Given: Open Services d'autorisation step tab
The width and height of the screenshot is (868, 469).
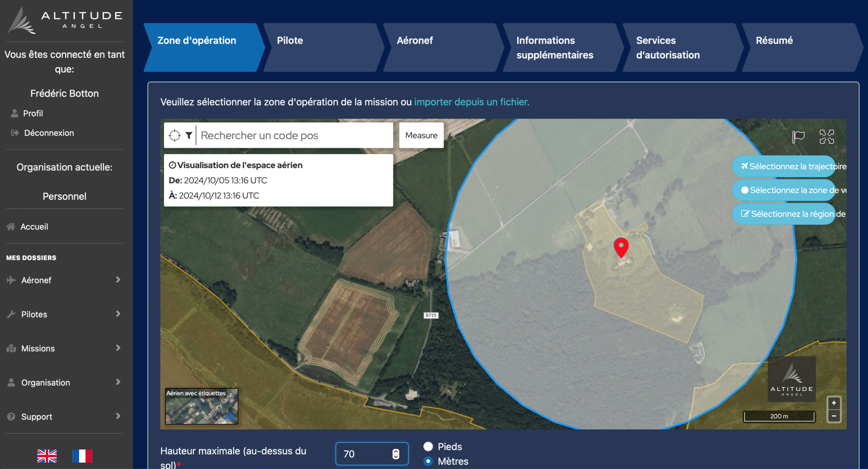Looking at the screenshot, I should click(683, 47).
